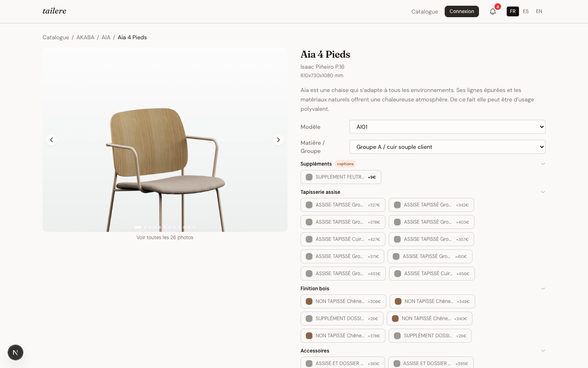This screenshot has height=368, width=588.
Task: Select ASSISE TAPISSÉ Cuir... +427€ option
Action: (x=343, y=239)
